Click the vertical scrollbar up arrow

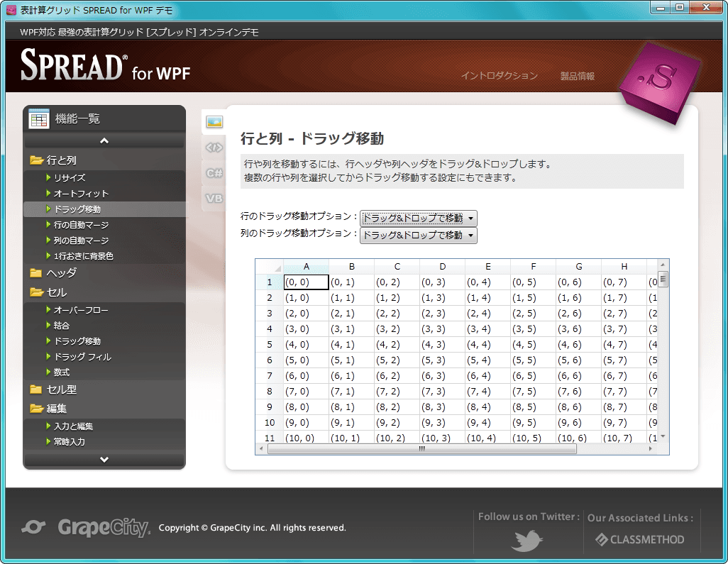point(663,265)
